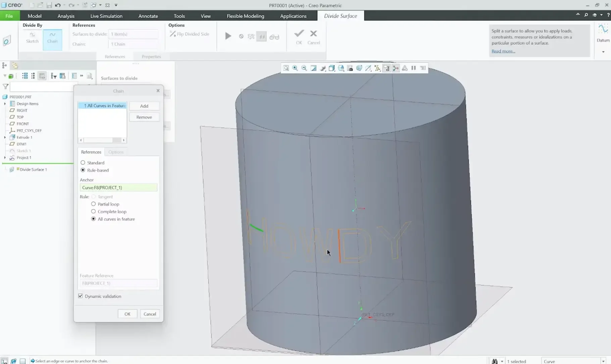
Task: Click the tree filter funnel icon
Action: coord(5,86)
